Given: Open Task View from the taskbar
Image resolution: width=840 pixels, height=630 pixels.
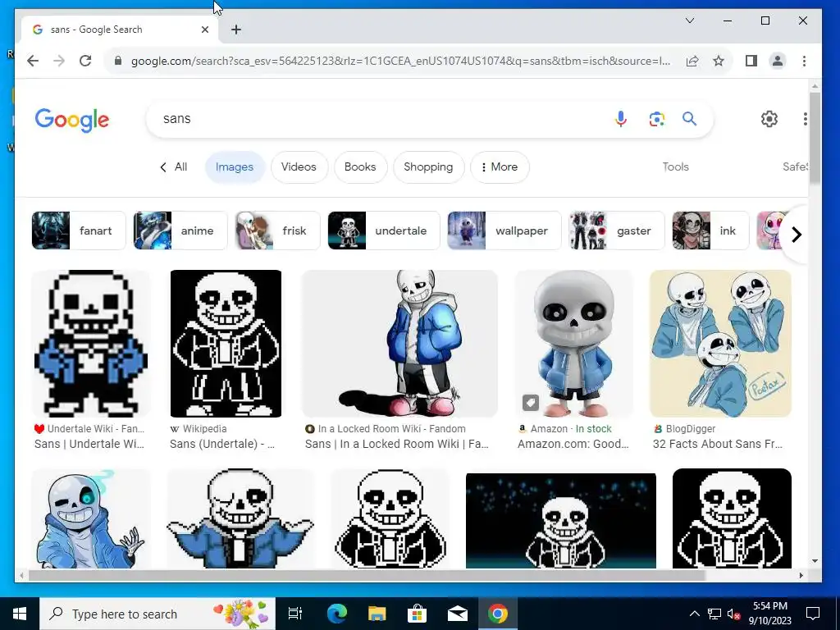Looking at the screenshot, I should [295, 614].
